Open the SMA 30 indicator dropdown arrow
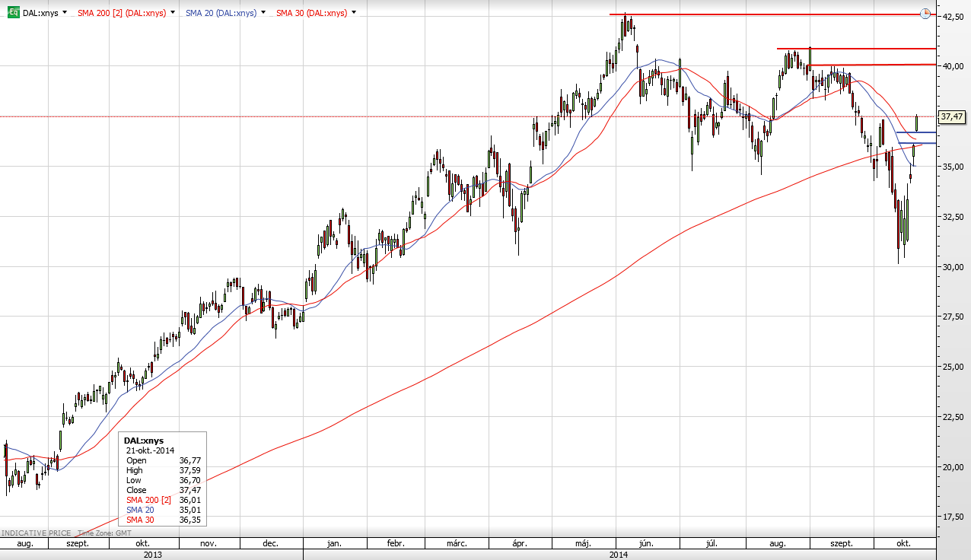The height and width of the screenshot is (560, 971). (x=354, y=13)
